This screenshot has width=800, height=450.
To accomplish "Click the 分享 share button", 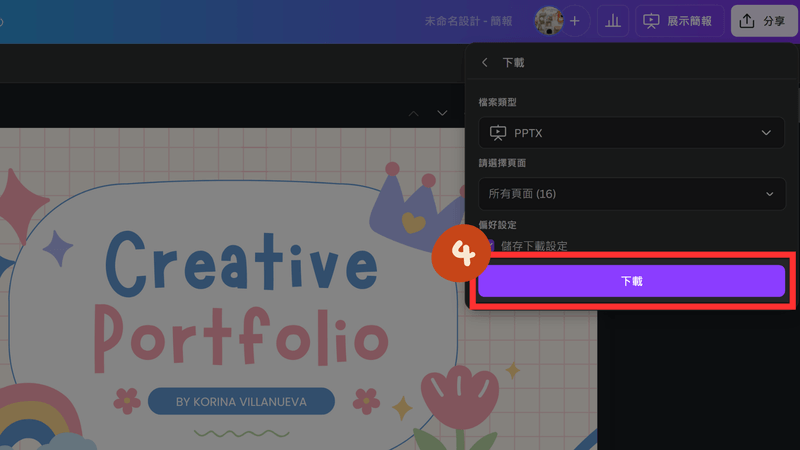I will coord(763,20).
